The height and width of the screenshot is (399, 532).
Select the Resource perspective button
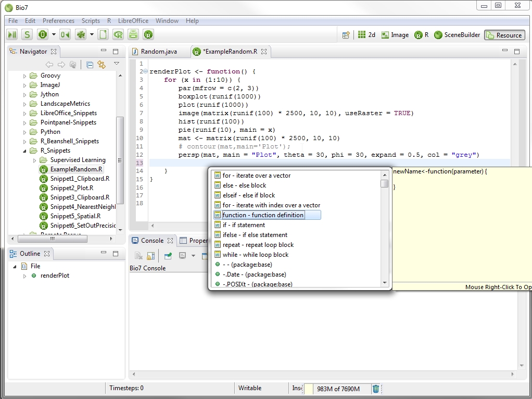[504, 35]
